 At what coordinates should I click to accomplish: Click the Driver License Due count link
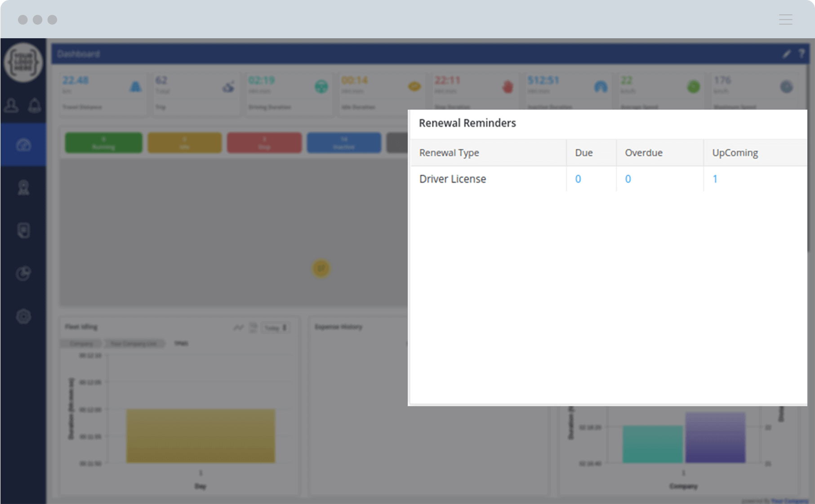click(578, 179)
